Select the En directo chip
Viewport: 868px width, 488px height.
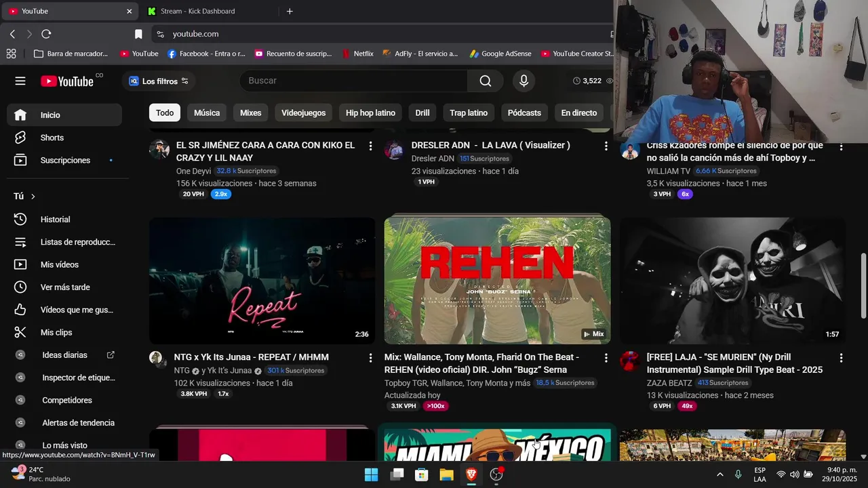[579, 113]
